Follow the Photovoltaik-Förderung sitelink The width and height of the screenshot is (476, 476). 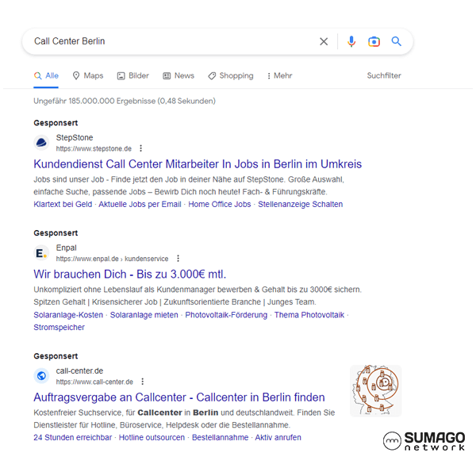pos(226,315)
